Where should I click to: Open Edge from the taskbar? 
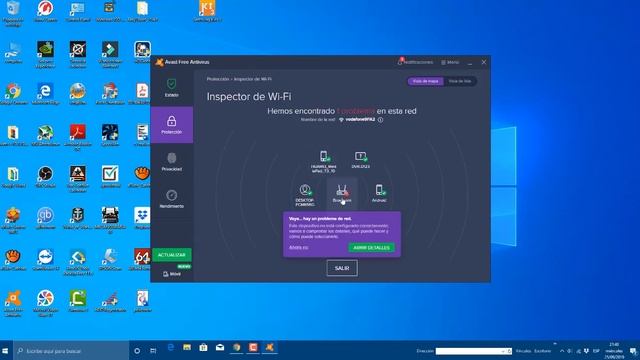click(x=171, y=347)
